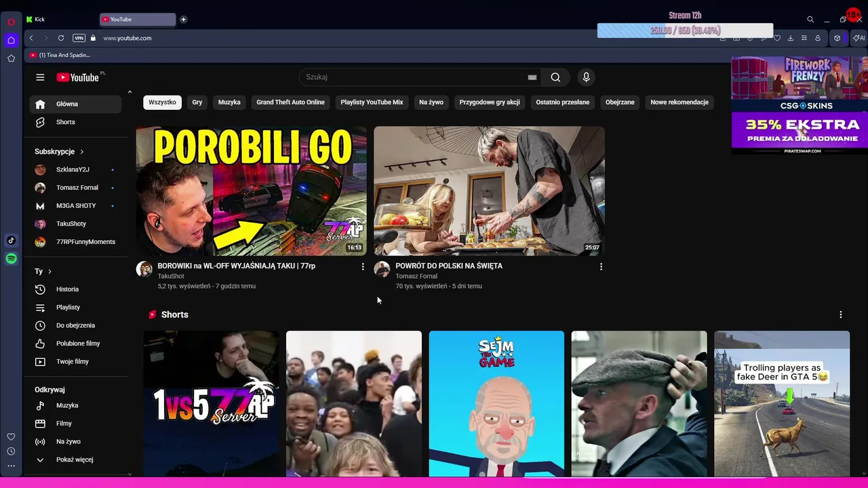Open YouTube hamburger guide menu
The width and height of the screenshot is (868, 488).
coord(40,77)
